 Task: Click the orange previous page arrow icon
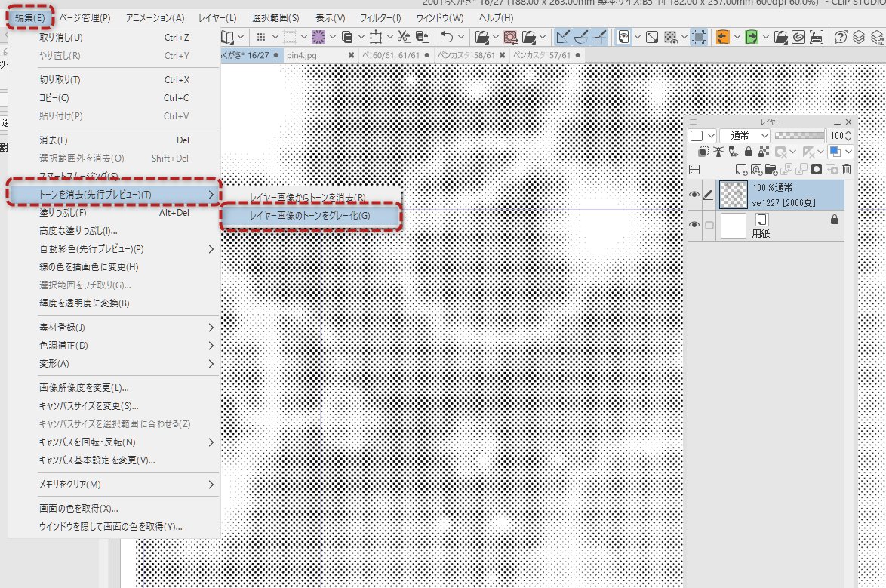[723, 37]
